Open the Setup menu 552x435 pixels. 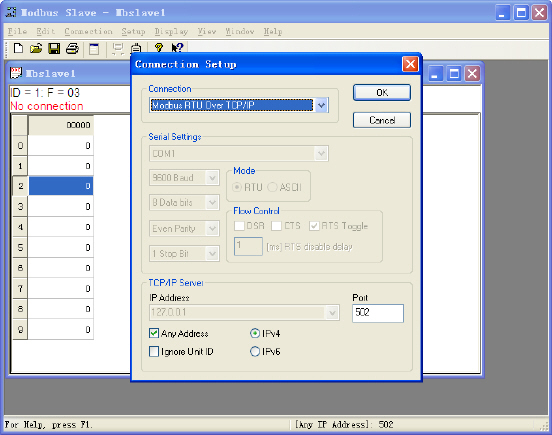point(133,31)
